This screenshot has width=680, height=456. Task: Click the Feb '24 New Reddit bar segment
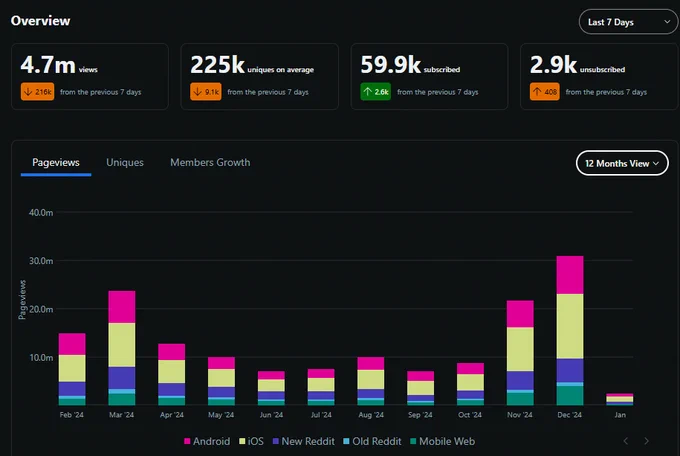72,389
